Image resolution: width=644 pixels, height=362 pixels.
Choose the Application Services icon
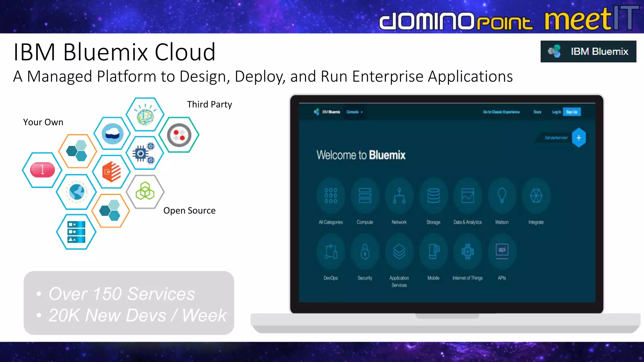[399, 251]
